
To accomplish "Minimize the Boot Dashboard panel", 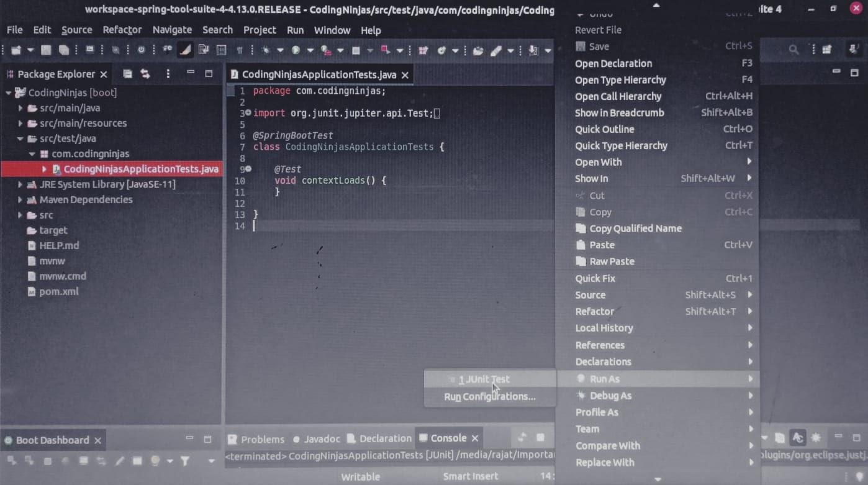I will [x=189, y=438].
